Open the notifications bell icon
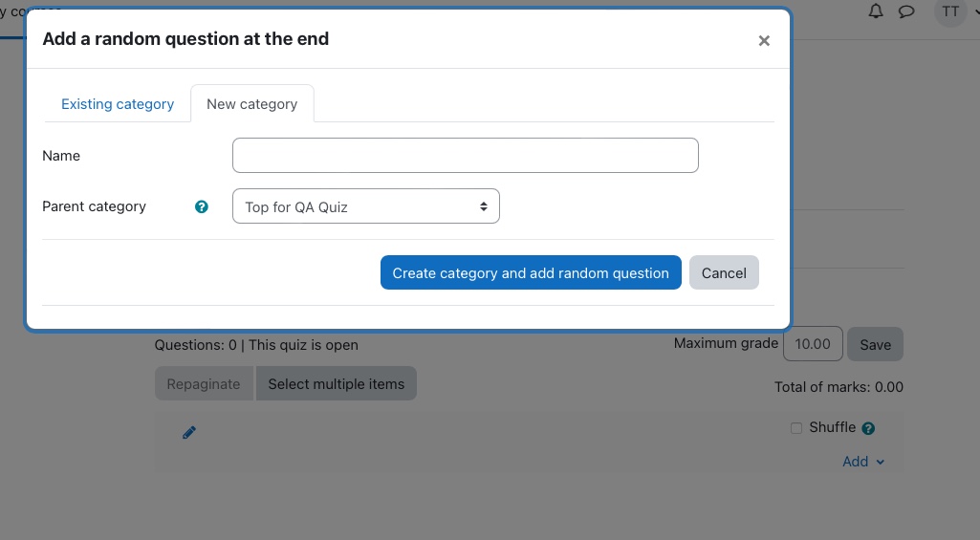The width and height of the screenshot is (980, 540). [876, 11]
